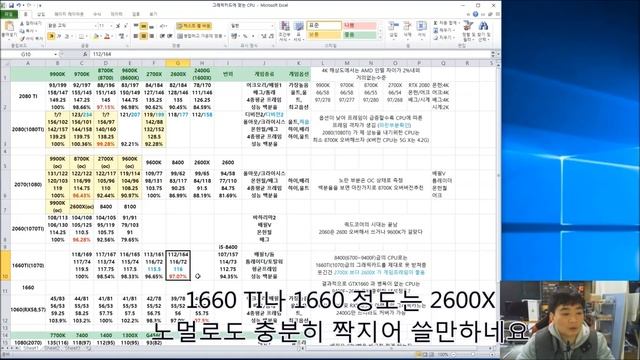Align text to the bottom of cell
Viewport: 640px width, 360px height.
151,26
